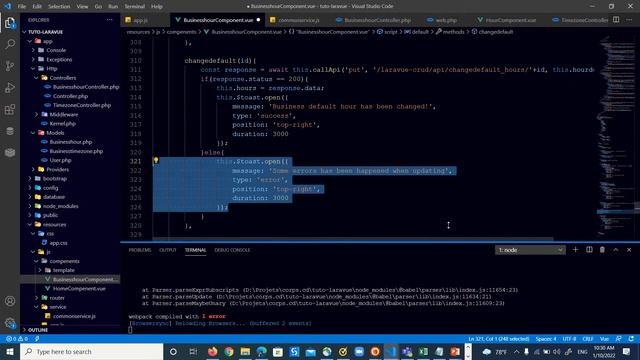Open the Explorer view in activity bar
640x360 pixels.
point(10,22)
